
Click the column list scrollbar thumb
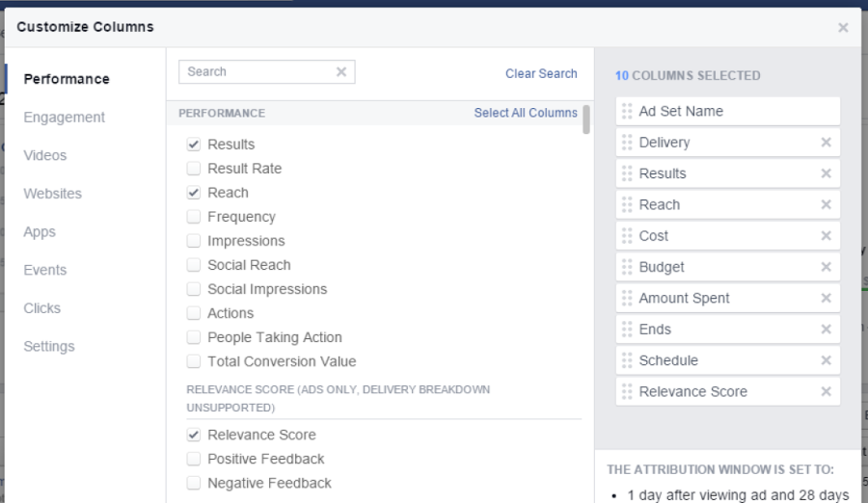[586, 119]
